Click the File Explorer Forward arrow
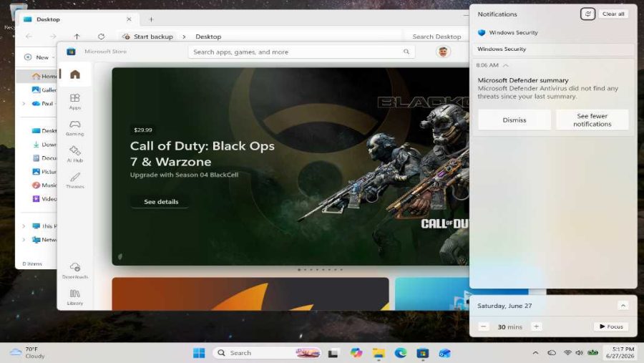644x363 pixels. tap(52, 37)
